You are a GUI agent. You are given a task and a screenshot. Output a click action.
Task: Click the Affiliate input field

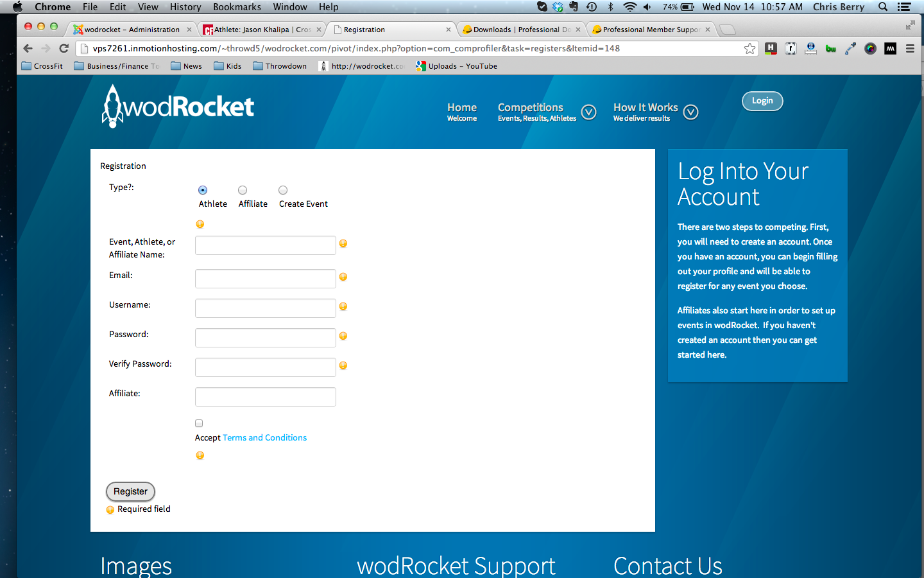pos(266,397)
